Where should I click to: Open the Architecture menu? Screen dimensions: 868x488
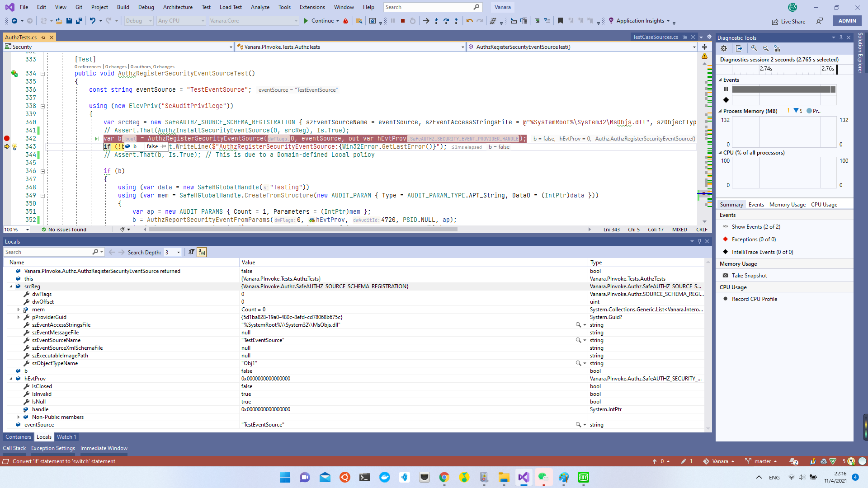[178, 7]
